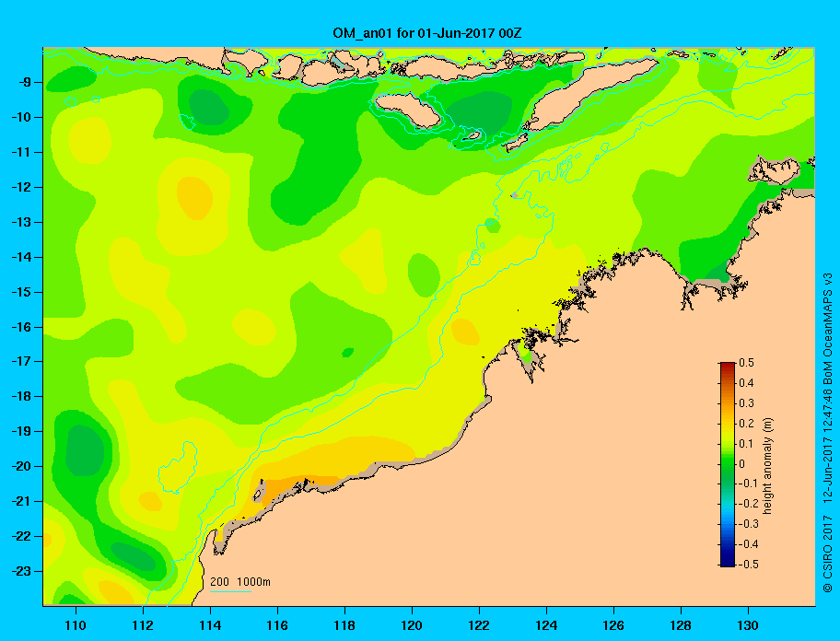Click the "200 1000m" depth contour legend text
This screenshot has height=641, width=840.
240,581
